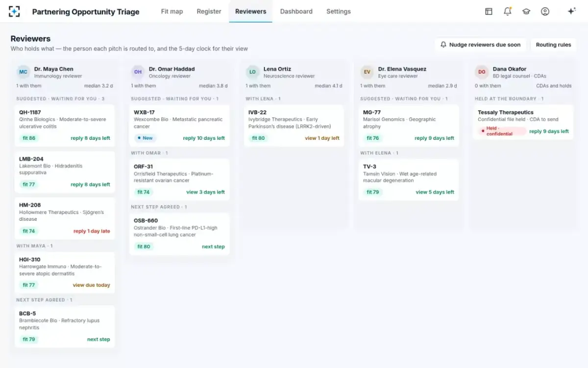588x368 pixels.
Task: Select the ORF-31 Orrisfield Therapeutics card
Action: [x=179, y=180]
